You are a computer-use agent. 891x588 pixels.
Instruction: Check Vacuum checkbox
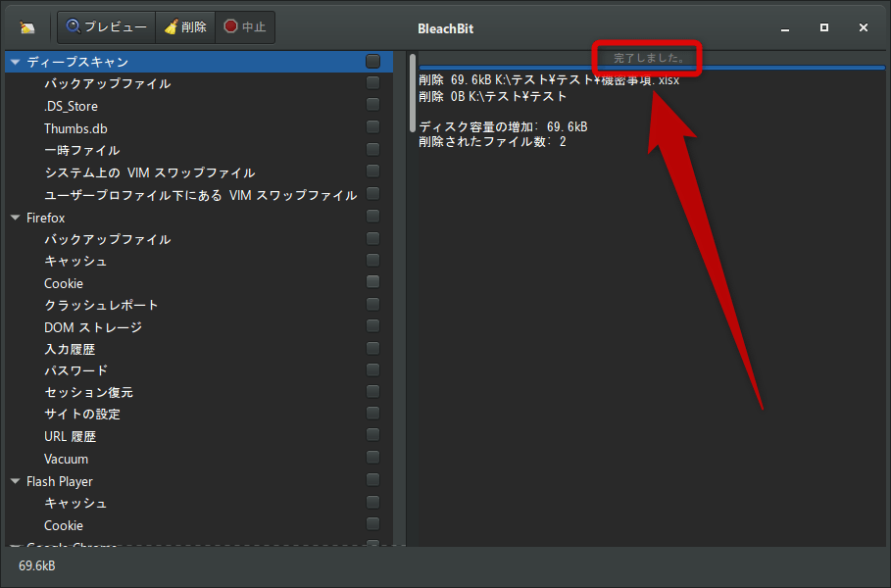pyautogui.click(x=372, y=458)
